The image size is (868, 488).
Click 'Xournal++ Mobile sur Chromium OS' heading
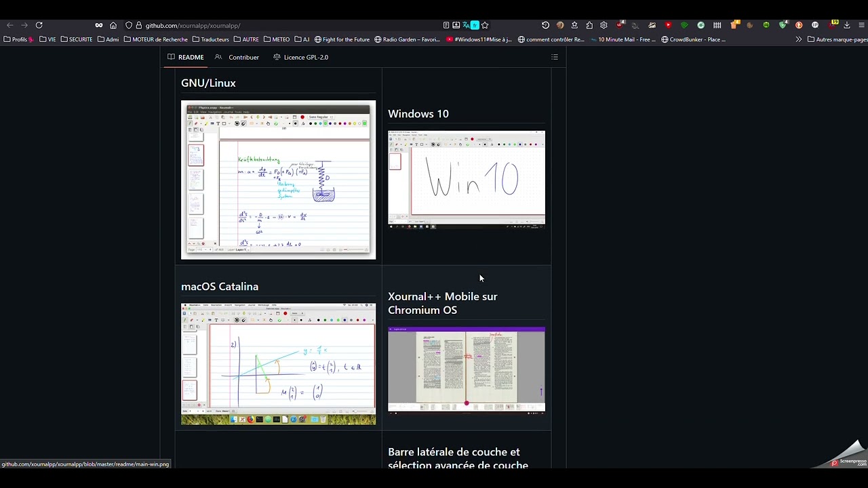443,303
